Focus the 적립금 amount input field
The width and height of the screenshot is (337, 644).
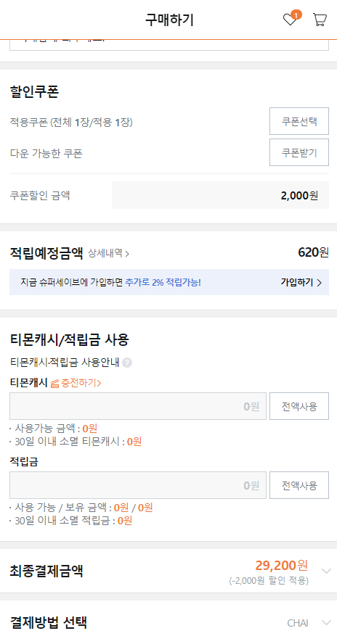138,485
